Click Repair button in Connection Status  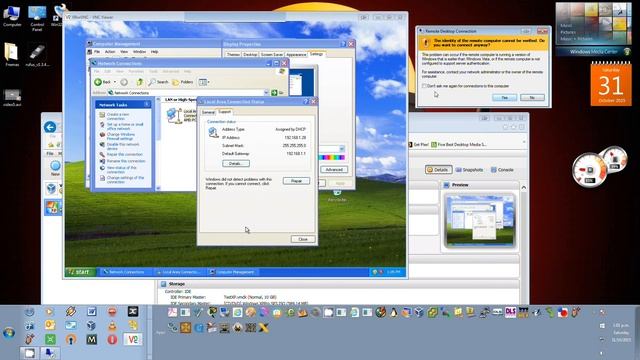point(296,181)
